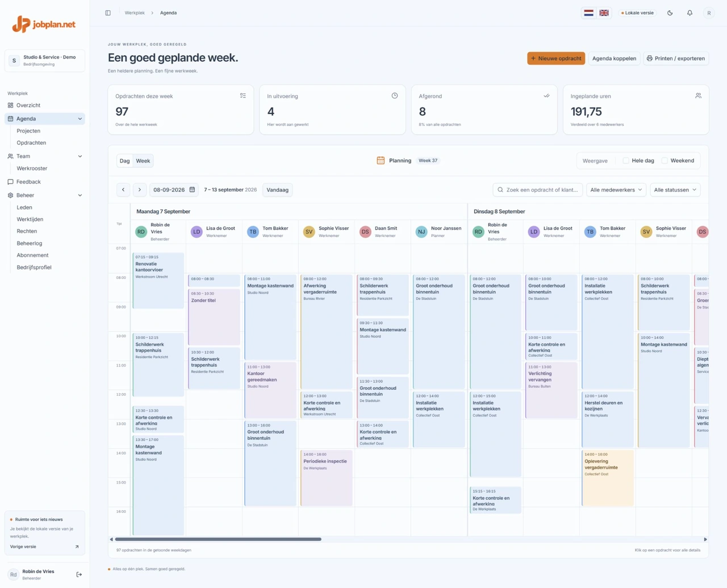Open Projecten in sidebar
The width and height of the screenshot is (727, 588).
click(28, 131)
